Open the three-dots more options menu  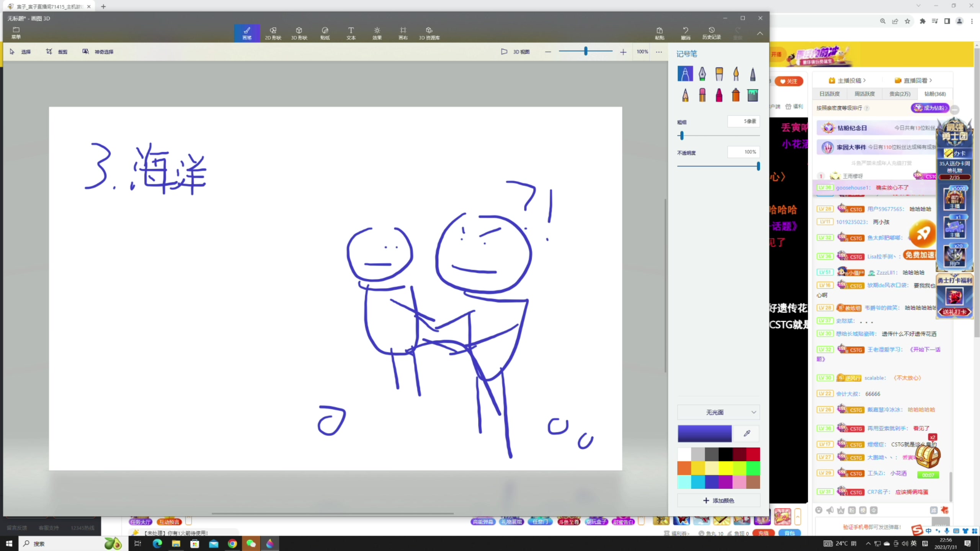pyautogui.click(x=659, y=52)
